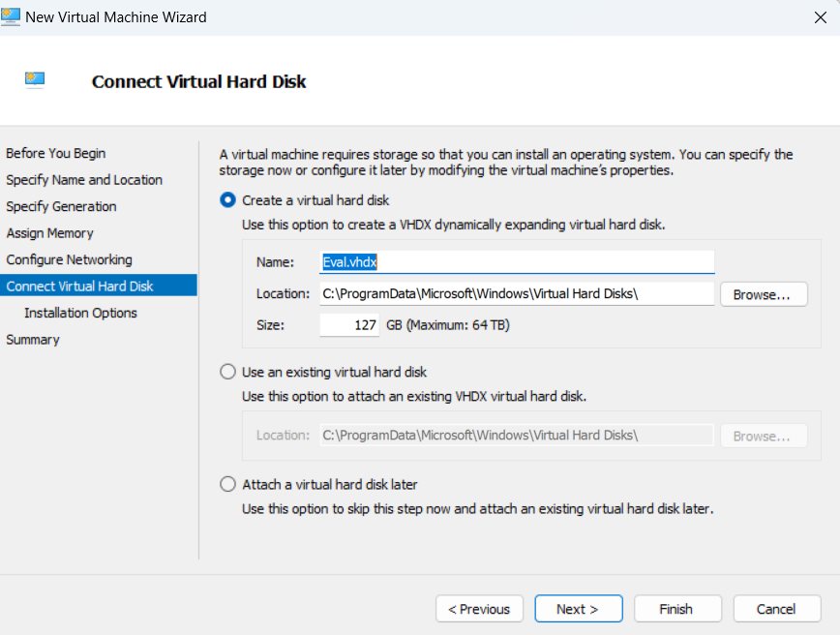Select Create a virtual hard disk option
This screenshot has width=840, height=635.
228,199
